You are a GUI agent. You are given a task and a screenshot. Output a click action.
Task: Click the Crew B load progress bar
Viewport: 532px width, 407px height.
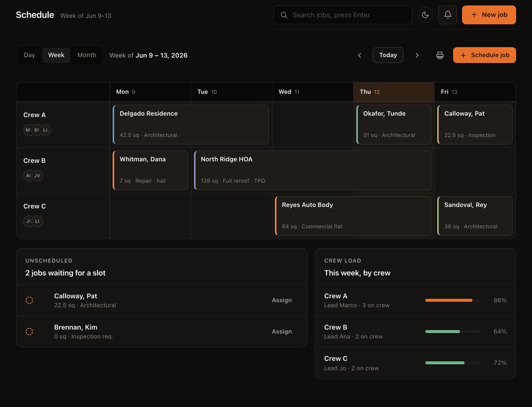pyautogui.click(x=452, y=332)
